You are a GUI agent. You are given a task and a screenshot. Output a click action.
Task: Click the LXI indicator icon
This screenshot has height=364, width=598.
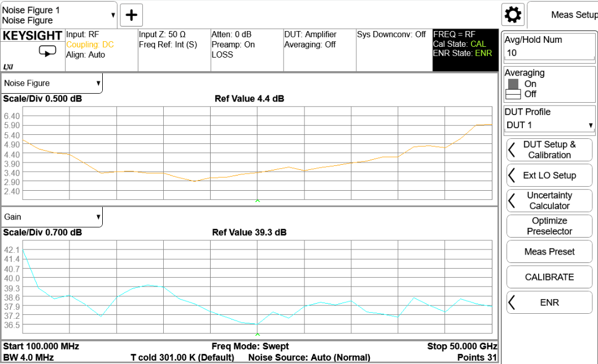coord(8,67)
